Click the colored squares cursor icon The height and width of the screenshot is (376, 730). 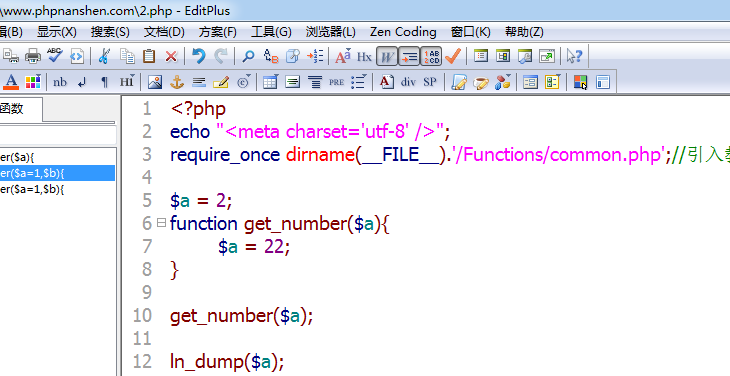tap(580, 82)
